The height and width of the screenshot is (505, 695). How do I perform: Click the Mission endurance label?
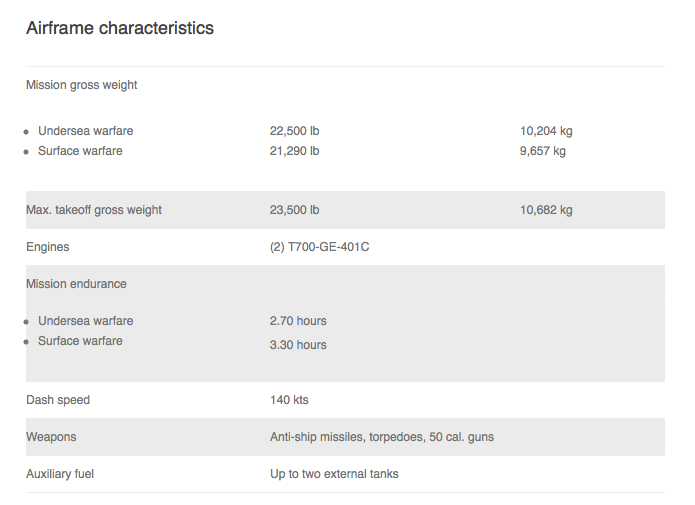[x=76, y=284]
